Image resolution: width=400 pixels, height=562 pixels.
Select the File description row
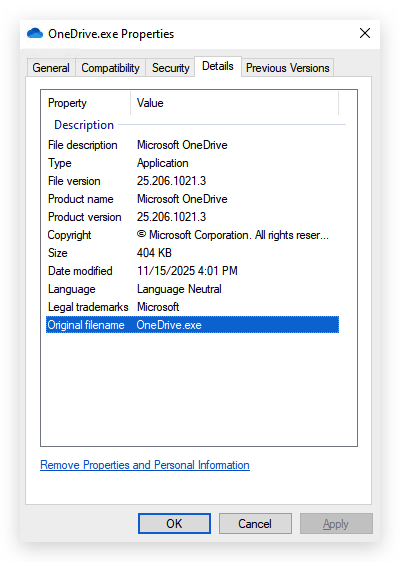click(x=192, y=145)
